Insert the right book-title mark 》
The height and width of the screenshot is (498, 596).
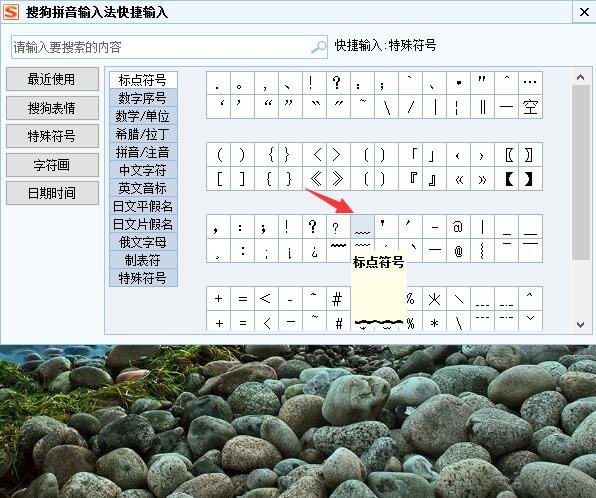pyautogui.click(x=338, y=178)
